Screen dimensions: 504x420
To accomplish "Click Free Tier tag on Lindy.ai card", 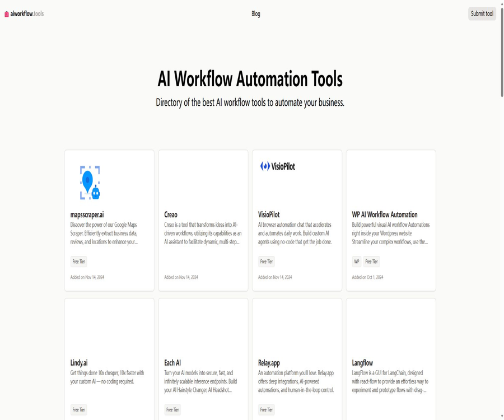I will click(79, 410).
